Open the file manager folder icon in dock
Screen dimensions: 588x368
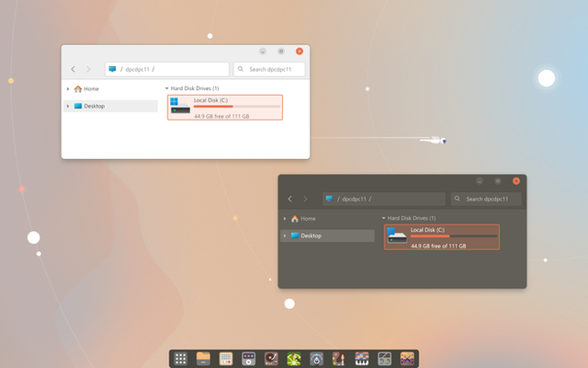(203, 359)
